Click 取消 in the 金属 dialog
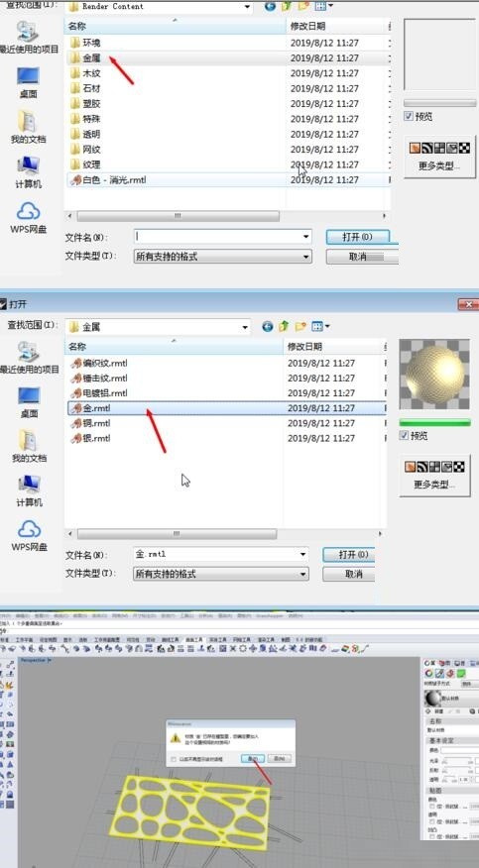Screen dimensions: 479x868 pyautogui.click(x=350, y=574)
